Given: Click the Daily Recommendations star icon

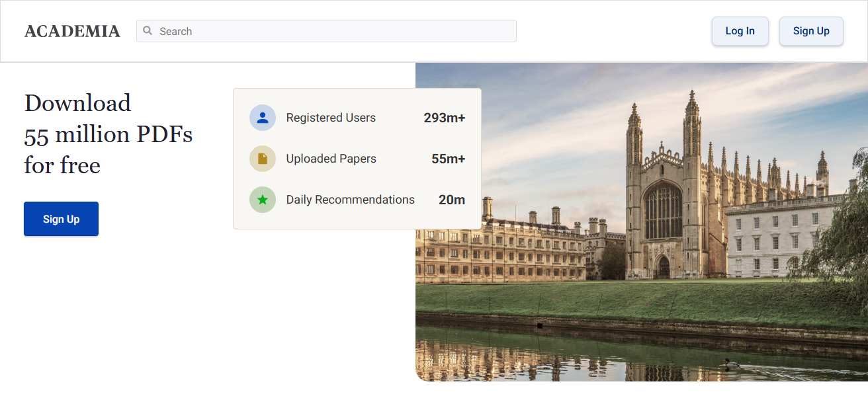Looking at the screenshot, I should tap(263, 200).
